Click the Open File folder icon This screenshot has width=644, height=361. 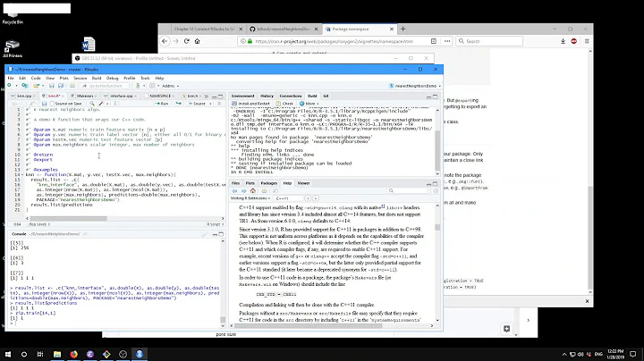tap(36, 86)
